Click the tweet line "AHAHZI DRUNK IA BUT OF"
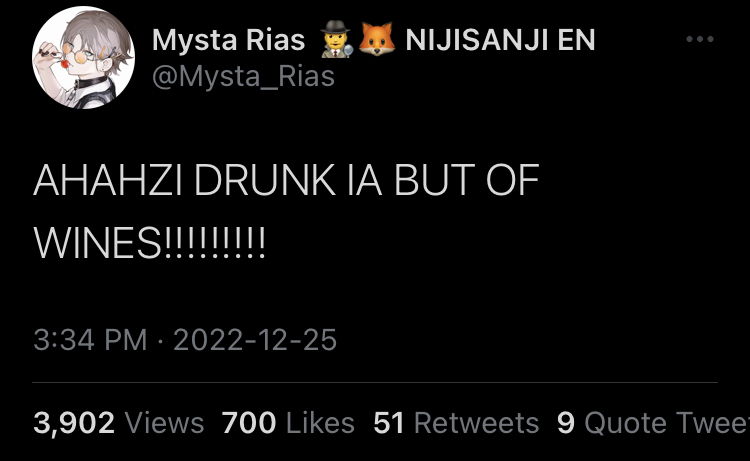This screenshot has width=750, height=461. [287, 180]
